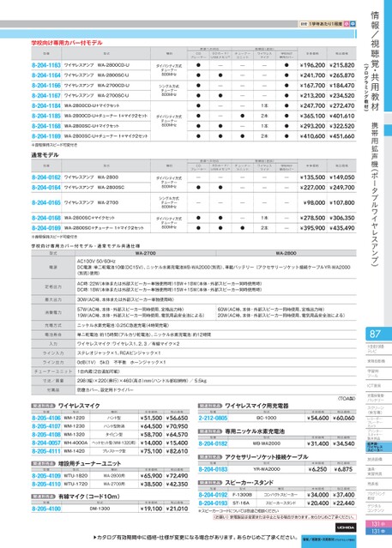Open product code 8-205-4106 for WM-1220
This screenshot has width=392, height=548.
coord(46,418)
